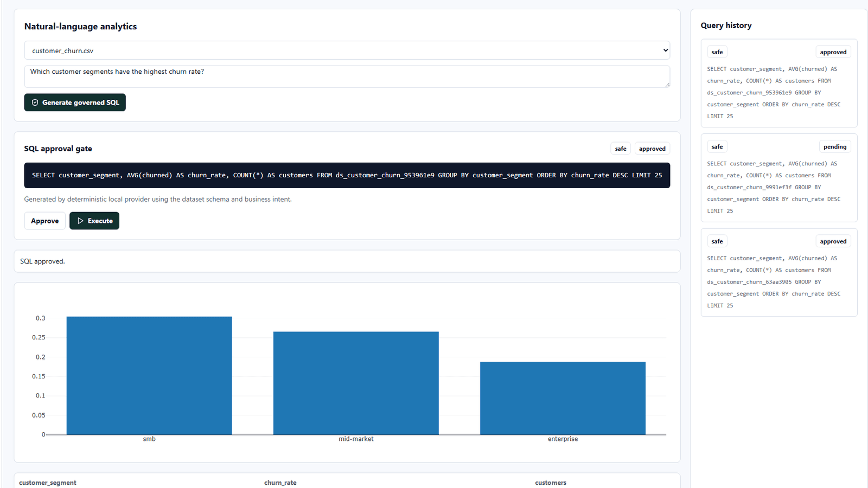Screen dimensions: 868x488
Task: Open history query for ds_customer_churn_63aa3905
Action: (779, 272)
